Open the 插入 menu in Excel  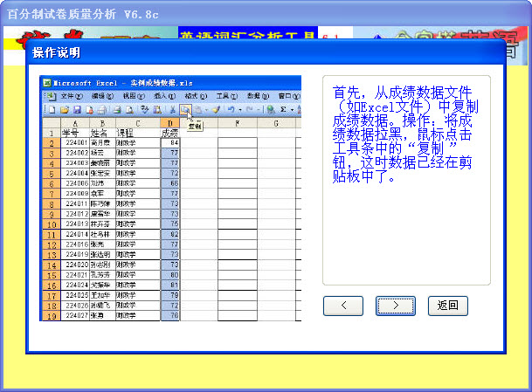pyautogui.click(x=164, y=96)
